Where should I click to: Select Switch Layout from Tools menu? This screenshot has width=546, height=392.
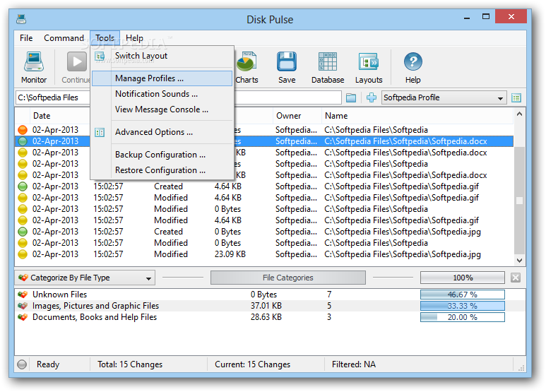pos(162,56)
